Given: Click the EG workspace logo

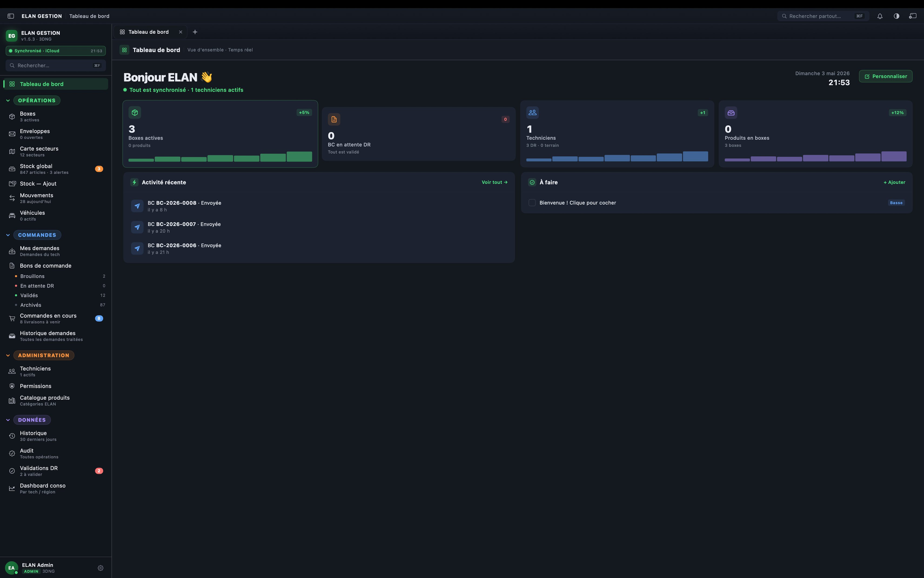Looking at the screenshot, I should pos(12,36).
